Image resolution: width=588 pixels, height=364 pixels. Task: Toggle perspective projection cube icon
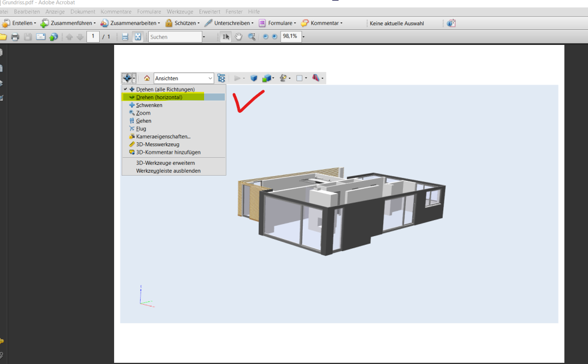254,78
